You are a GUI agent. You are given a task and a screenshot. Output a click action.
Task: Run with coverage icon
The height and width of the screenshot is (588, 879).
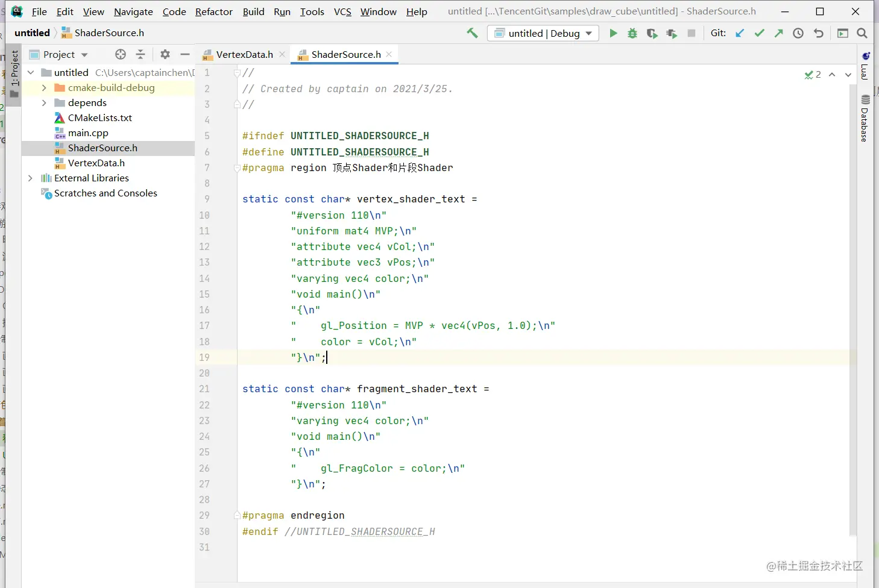pos(652,33)
